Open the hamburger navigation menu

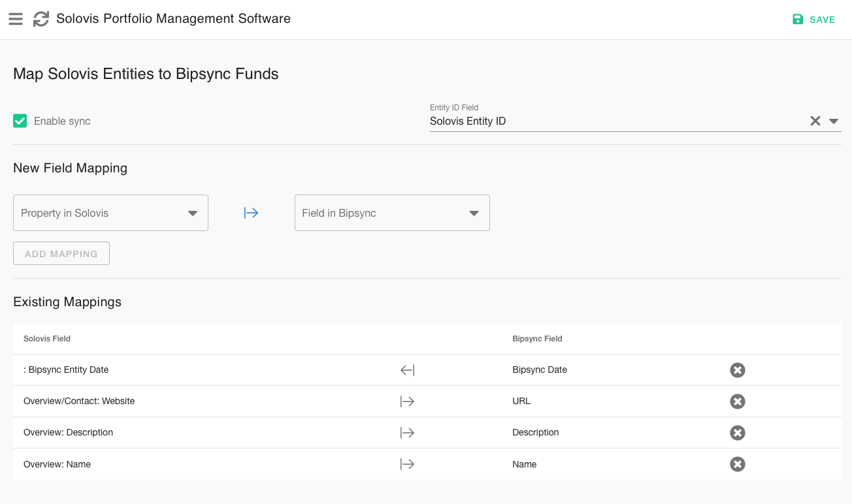pyautogui.click(x=16, y=19)
